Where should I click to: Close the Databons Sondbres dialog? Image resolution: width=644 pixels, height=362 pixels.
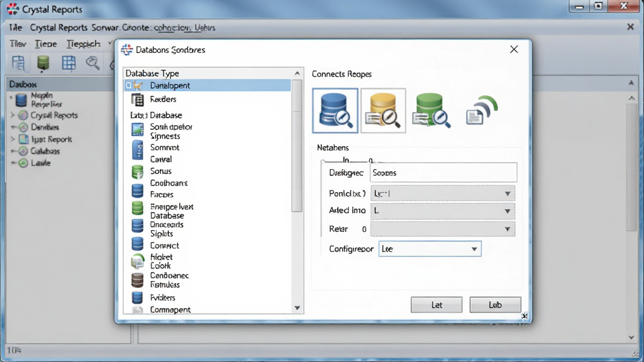[514, 49]
